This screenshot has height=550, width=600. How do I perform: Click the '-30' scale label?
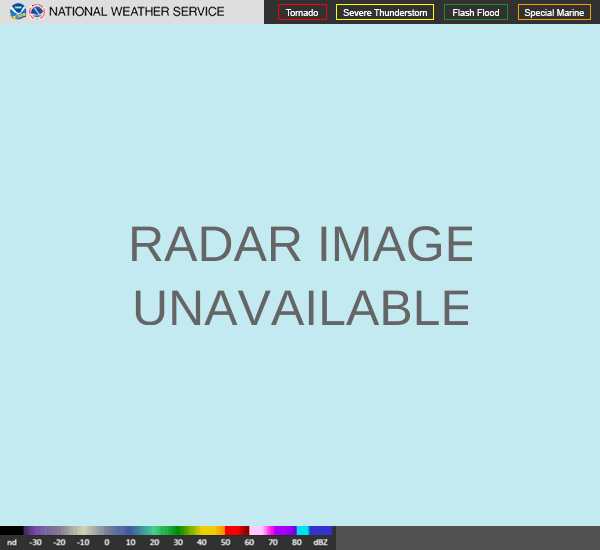36,542
